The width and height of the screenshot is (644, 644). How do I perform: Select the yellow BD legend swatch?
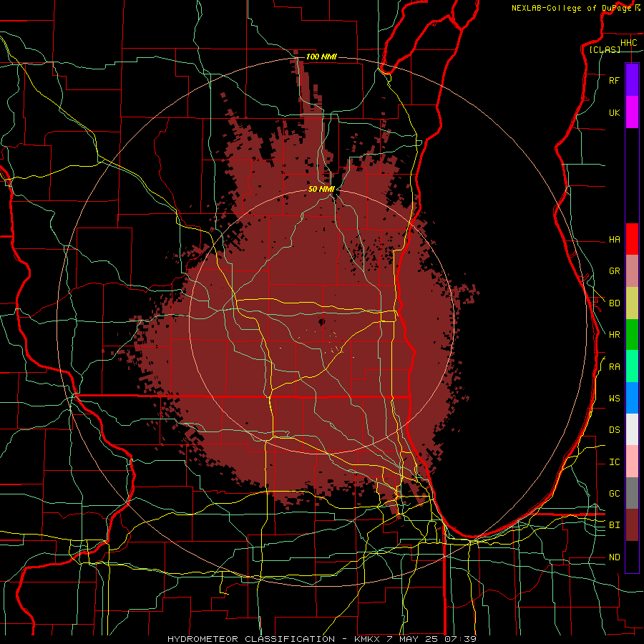click(632, 303)
